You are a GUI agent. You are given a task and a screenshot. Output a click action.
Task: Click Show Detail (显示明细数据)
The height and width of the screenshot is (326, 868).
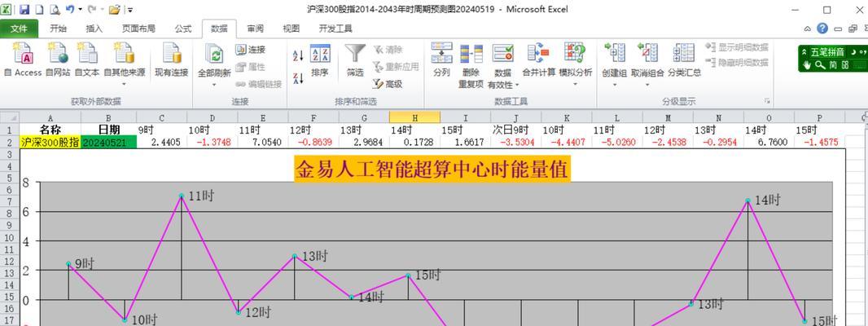point(737,48)
